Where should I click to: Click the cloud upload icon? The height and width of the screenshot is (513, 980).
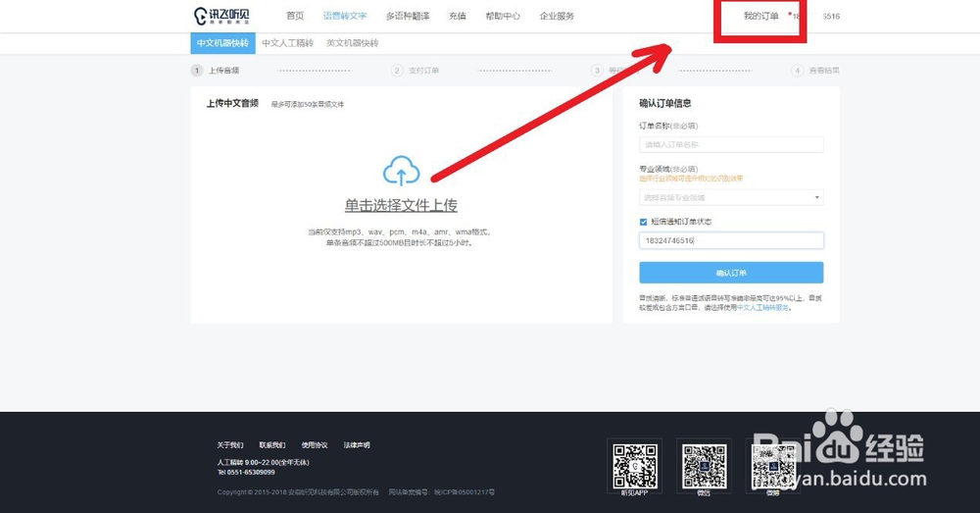401,170
